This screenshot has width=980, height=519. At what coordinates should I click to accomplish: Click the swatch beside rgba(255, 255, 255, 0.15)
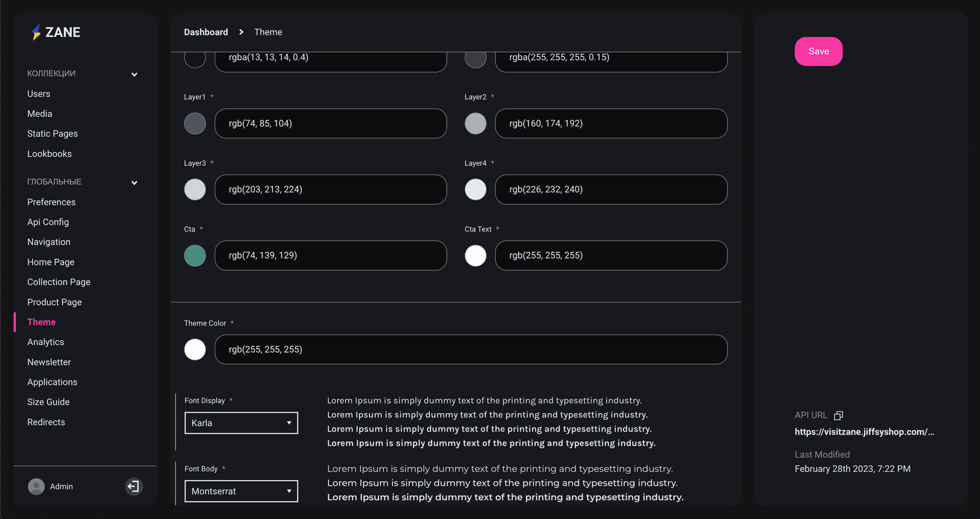pos(475,59)
